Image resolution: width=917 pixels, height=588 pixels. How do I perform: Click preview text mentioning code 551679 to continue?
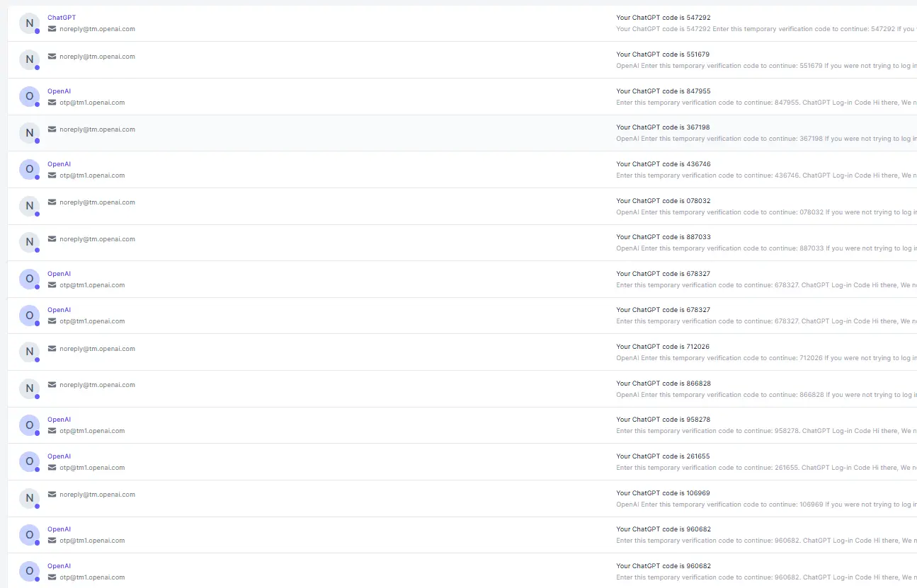click(766, 66)
